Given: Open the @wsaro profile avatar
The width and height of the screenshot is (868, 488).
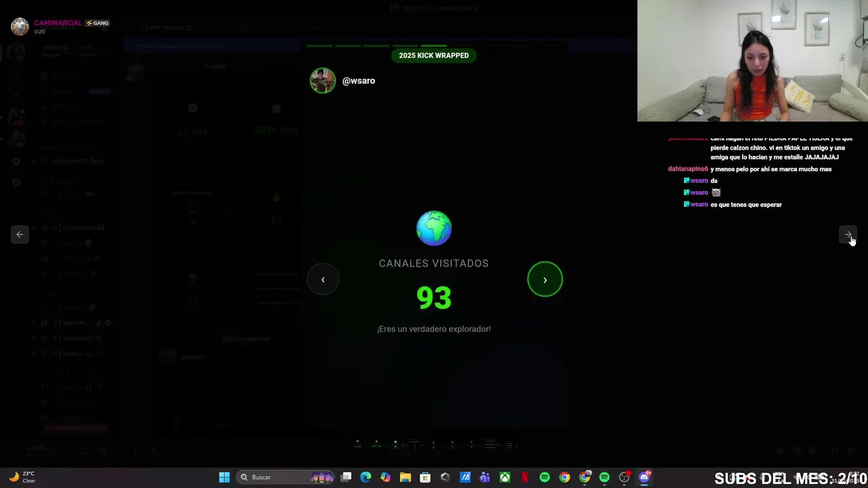Looking at the screenshot, I should (x=323, y=81).
